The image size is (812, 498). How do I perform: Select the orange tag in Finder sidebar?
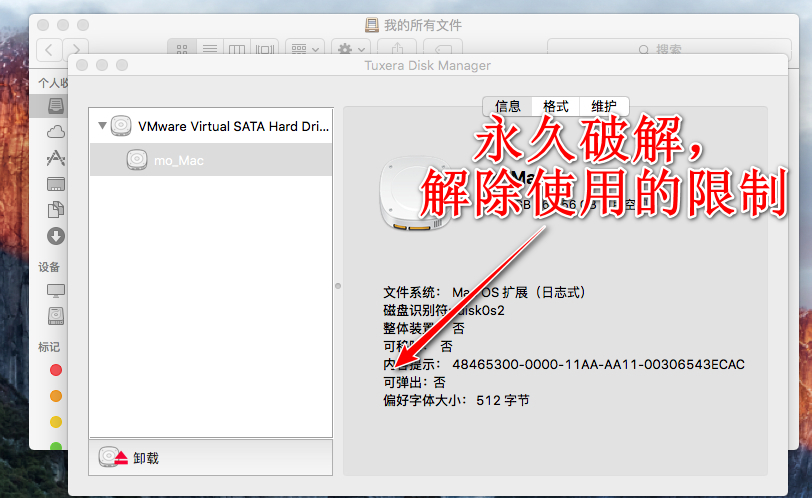(56, 396)
